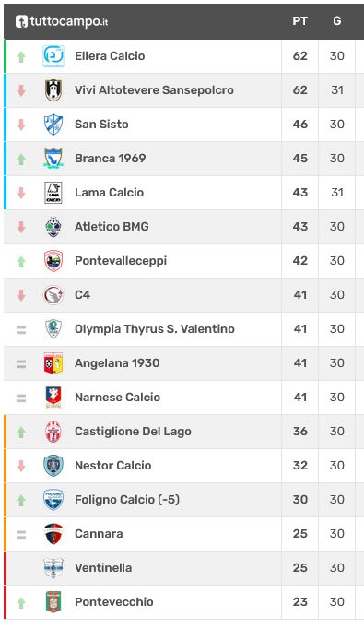This screenshot has width=364, height=629.
Task: Click the equals sign next to Cannara
Action: pos(21,534)
